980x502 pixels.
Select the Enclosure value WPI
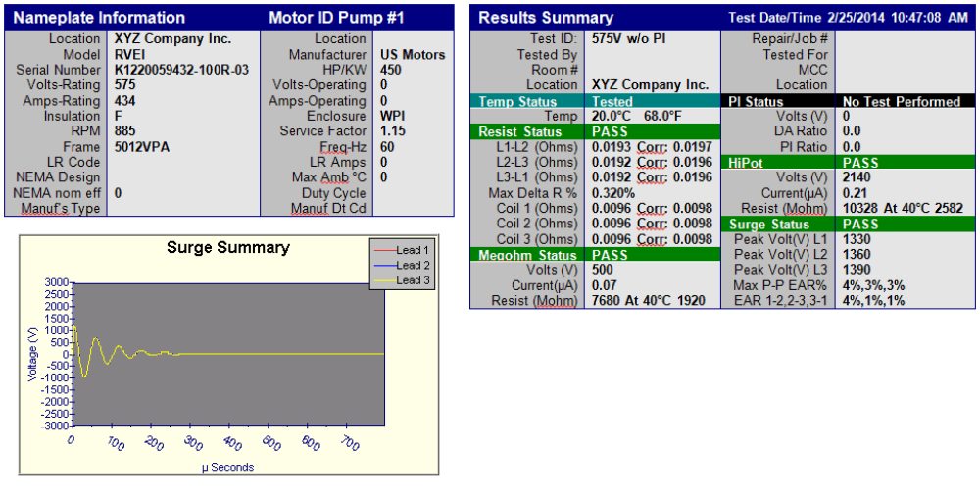coord(393,116)
